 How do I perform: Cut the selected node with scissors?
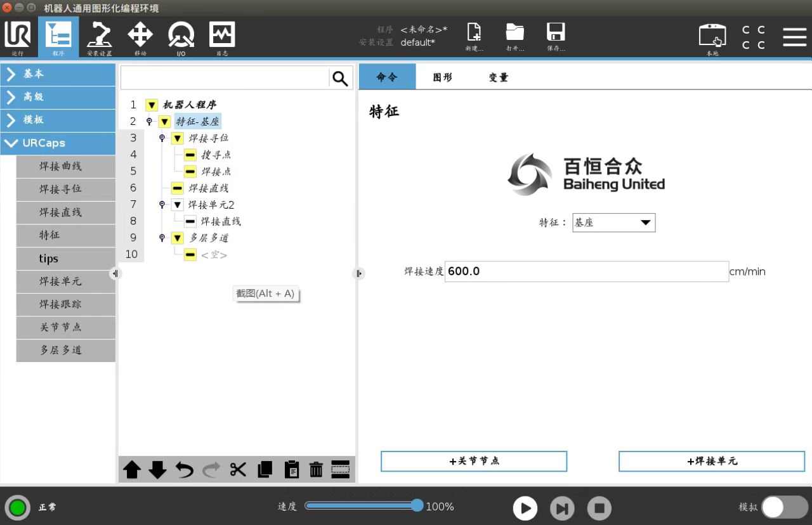tap(238, 470)
